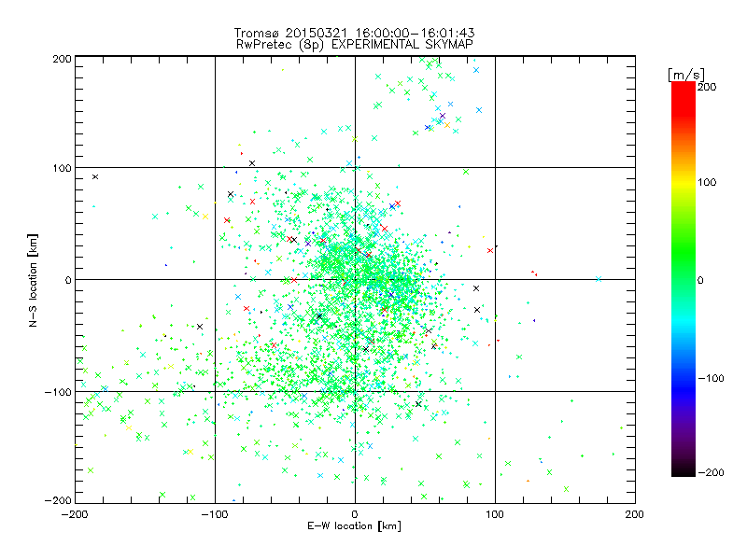Click the '-200' label beside the colorbar

click(x=711, y=473)
